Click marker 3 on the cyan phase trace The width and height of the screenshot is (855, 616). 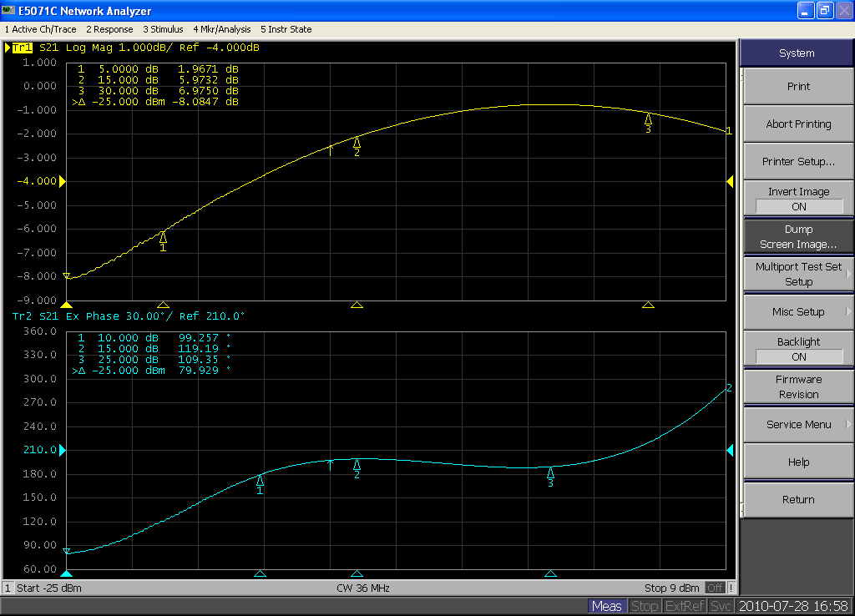coord(550,474)
